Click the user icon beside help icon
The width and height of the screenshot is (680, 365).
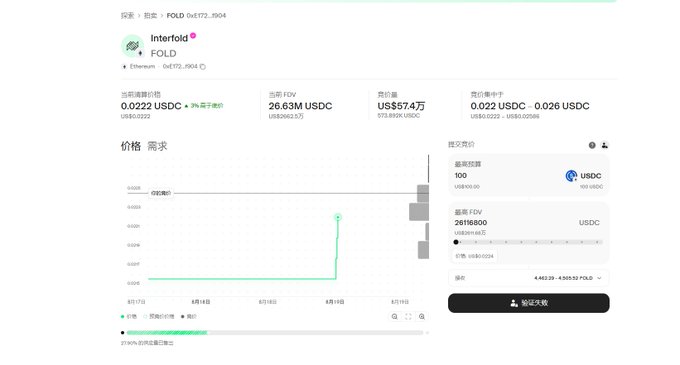pyautogui.click(x=605, y=145)
